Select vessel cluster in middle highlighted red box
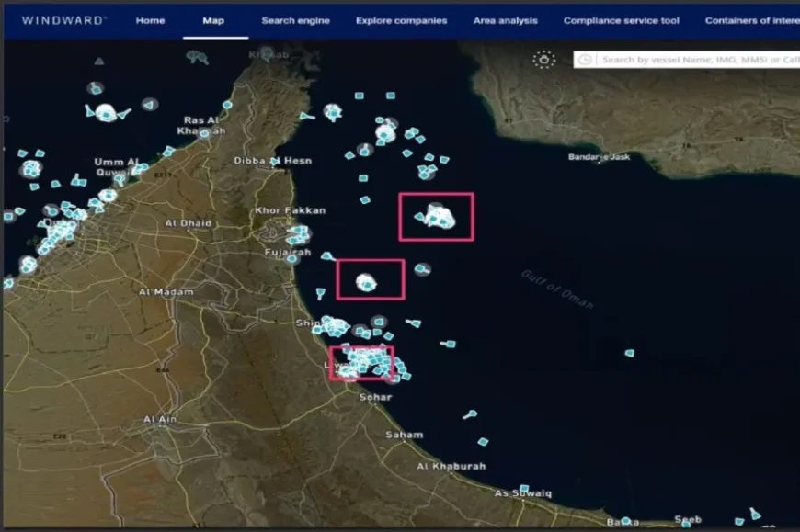 coord(367,283)
